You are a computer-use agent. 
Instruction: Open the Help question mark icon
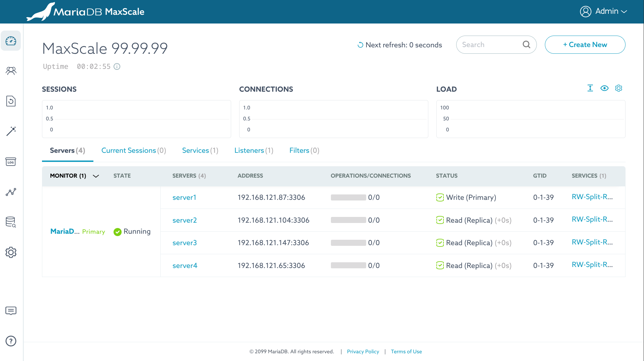click(x=11, y=341)
